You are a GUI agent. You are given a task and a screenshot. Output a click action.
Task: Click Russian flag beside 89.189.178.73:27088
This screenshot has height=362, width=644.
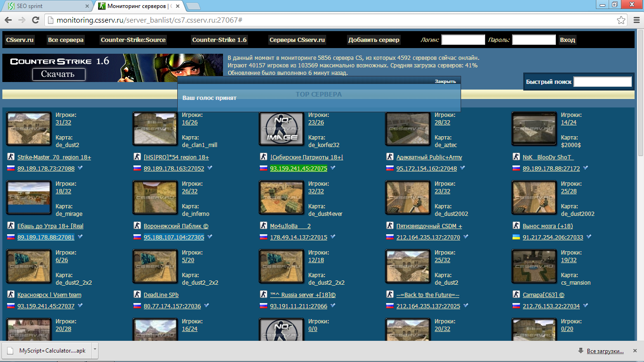(x=11, y=168)
